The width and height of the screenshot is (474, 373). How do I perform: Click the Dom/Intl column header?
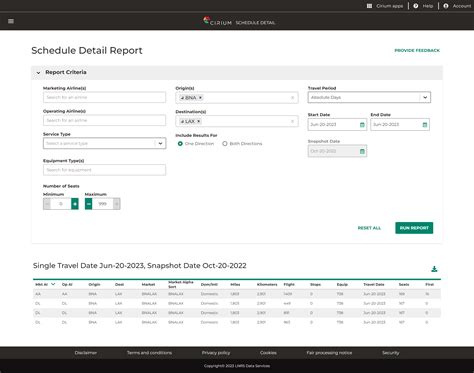click(x=209, y=284)
